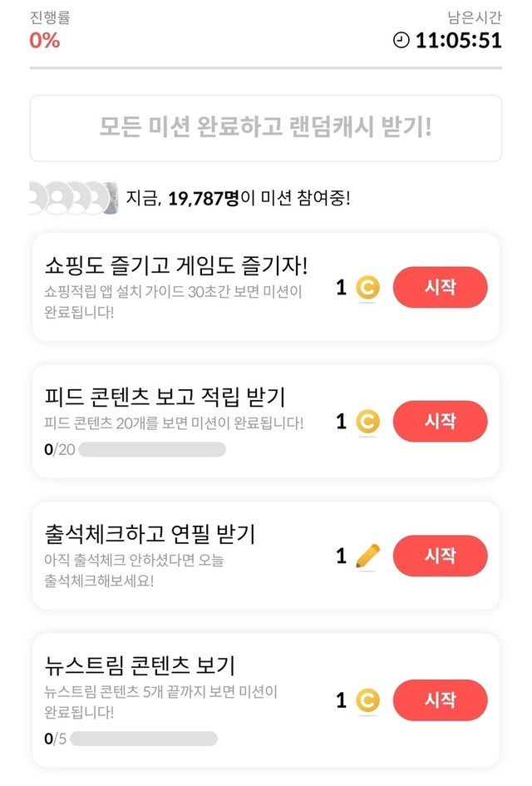Image resolution: width=532 pixels, height=786 pixels.
Task: Click coin icon in 뉴스트림 콘텐츠 mission
Action: 367,700
